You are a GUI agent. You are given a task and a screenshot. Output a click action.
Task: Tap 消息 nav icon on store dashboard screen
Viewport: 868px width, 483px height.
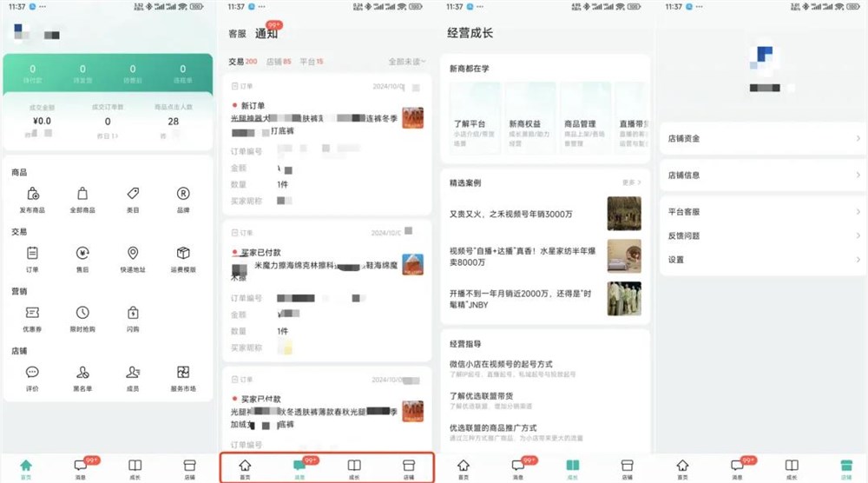pyautogui.click(x=80, y=466)
